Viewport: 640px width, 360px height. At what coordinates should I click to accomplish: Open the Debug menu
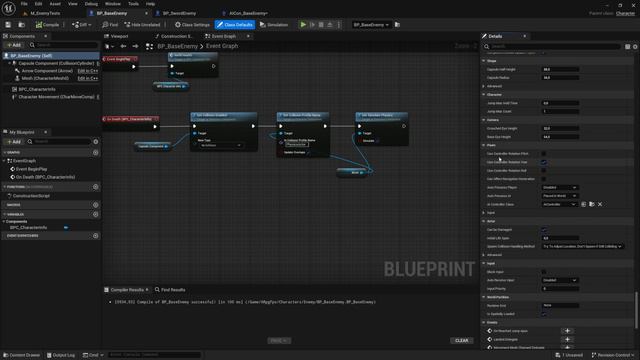[91, 4]
